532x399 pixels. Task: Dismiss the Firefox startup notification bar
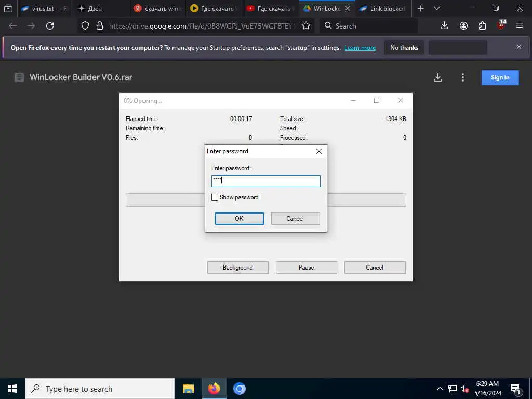tap(519, 47)
